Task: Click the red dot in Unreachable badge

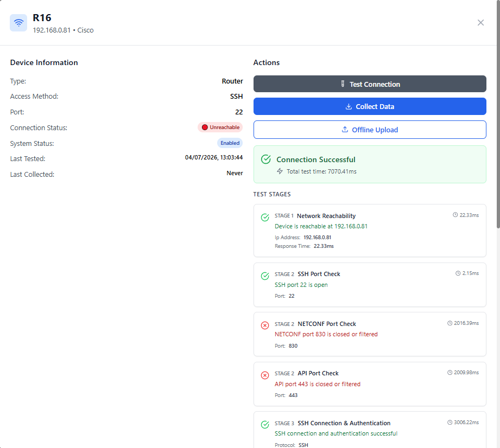Action: [x=205, y=127]
